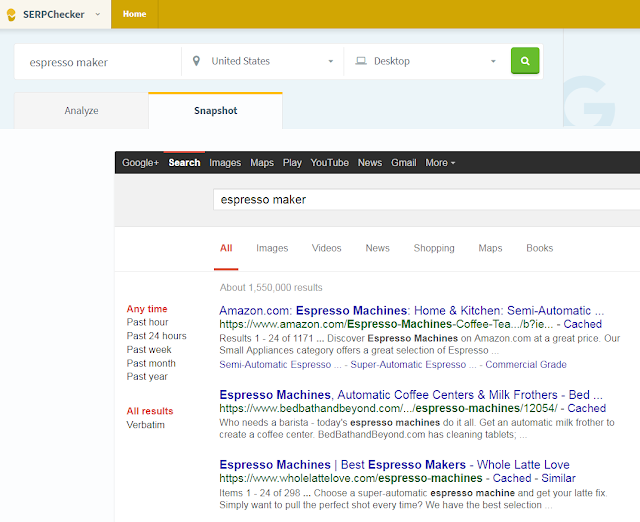The height and width of the screenshot is (522, 640).
Task: Click the wholelattelove.com green URL text
Action: point(351,478)
